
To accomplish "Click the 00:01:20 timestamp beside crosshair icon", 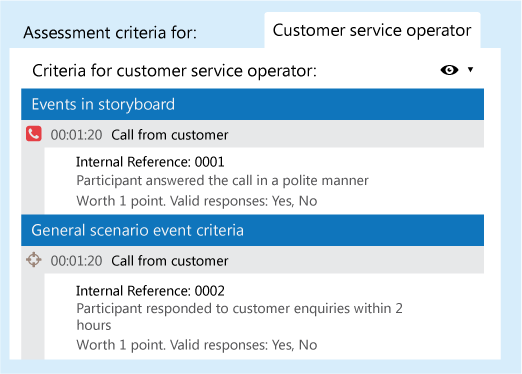I will click(76, 261).
